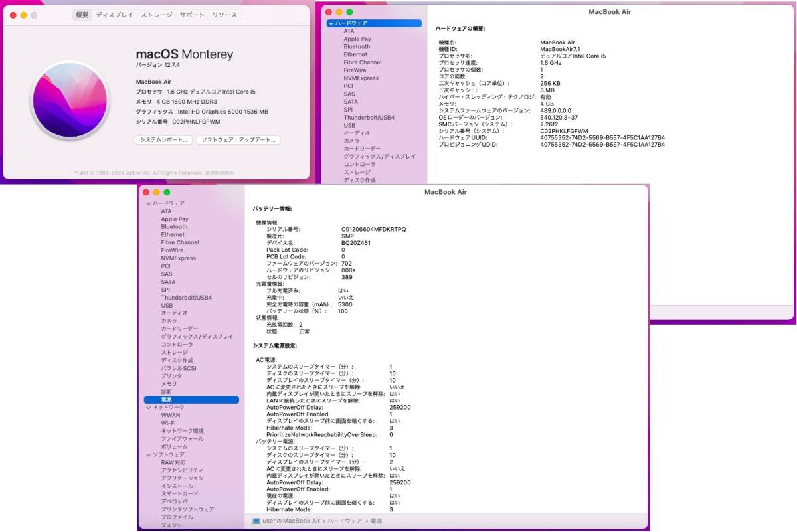
Task: Select FireWire in battery info window sidebar
Action: [x=172, y=250]
